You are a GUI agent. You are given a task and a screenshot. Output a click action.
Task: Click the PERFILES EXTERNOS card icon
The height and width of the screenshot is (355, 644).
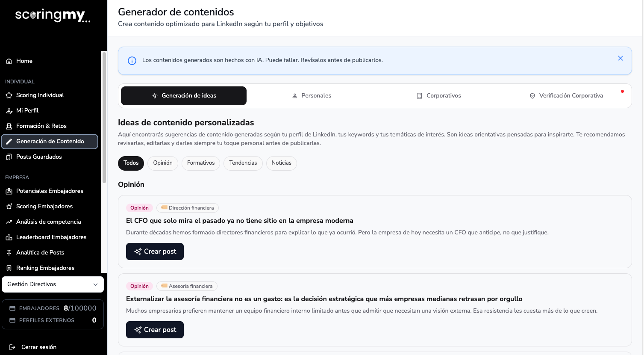(12, 320)
